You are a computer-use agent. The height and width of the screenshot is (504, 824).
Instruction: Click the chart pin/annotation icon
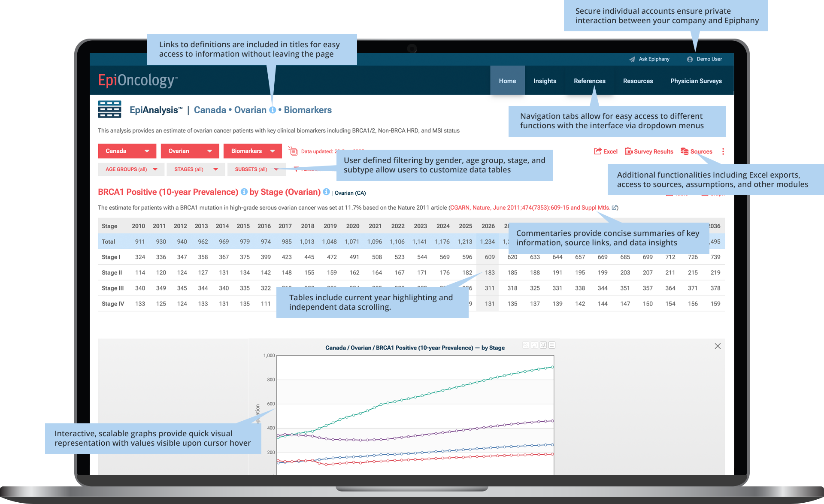click(x=543, y=345)
